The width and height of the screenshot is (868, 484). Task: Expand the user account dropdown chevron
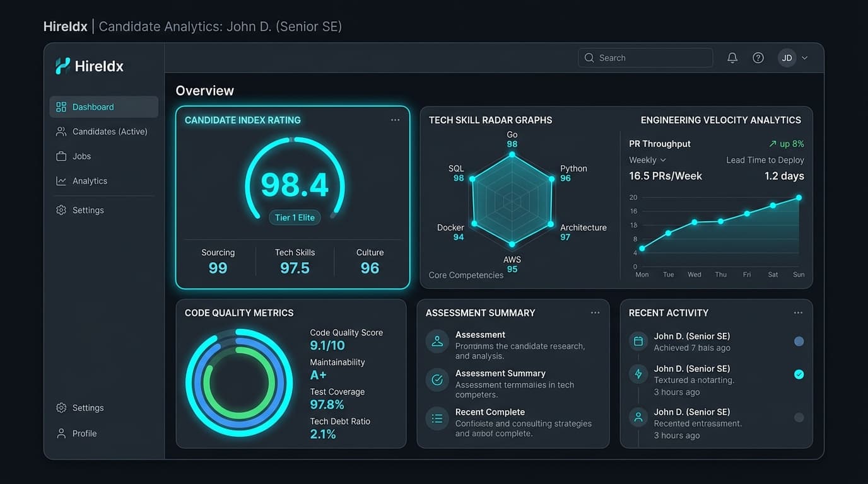pyautogui.click(x=804, y=58)
